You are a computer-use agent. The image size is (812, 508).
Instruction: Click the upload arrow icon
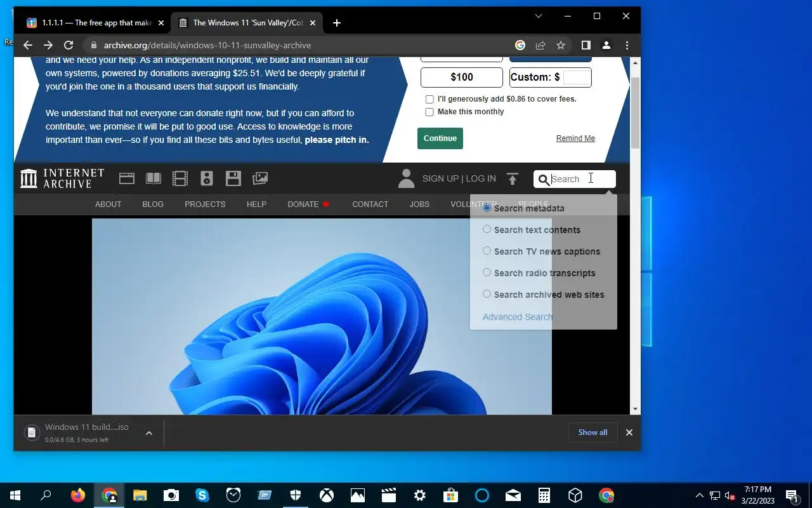pyautogui.click(x=513, y=179)
